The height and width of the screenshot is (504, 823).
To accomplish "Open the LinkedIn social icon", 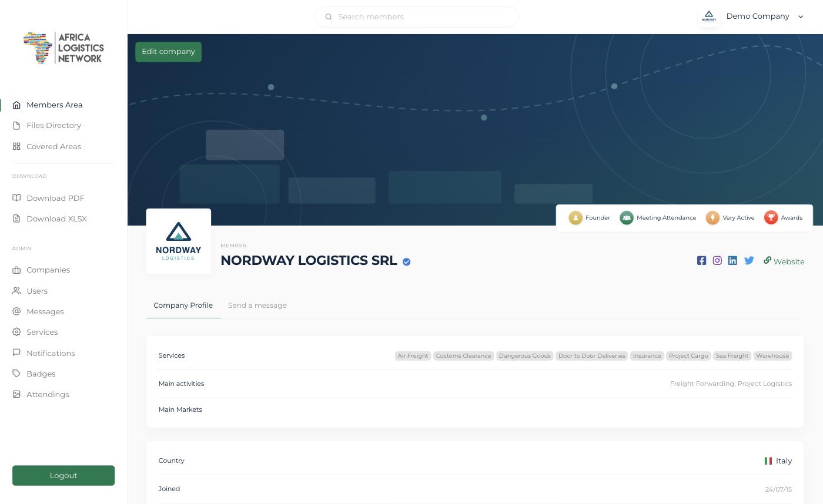I will (x=732, y=260).
